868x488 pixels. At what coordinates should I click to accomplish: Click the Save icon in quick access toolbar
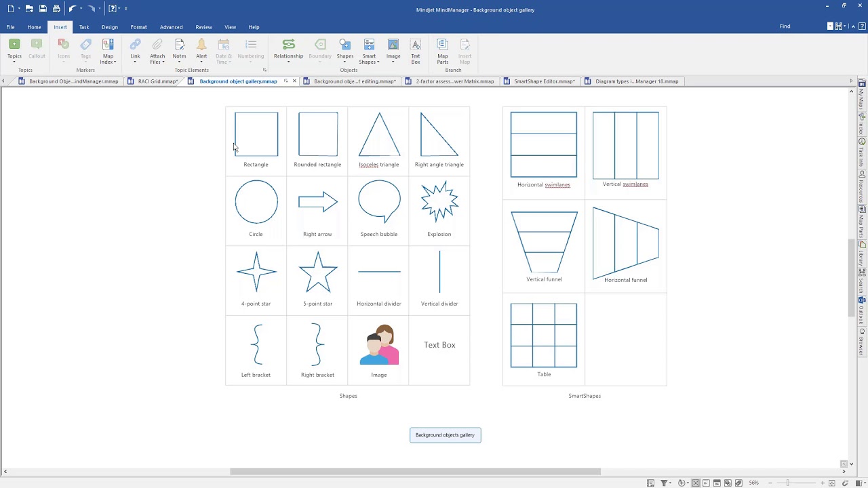[x=43, y=9]
